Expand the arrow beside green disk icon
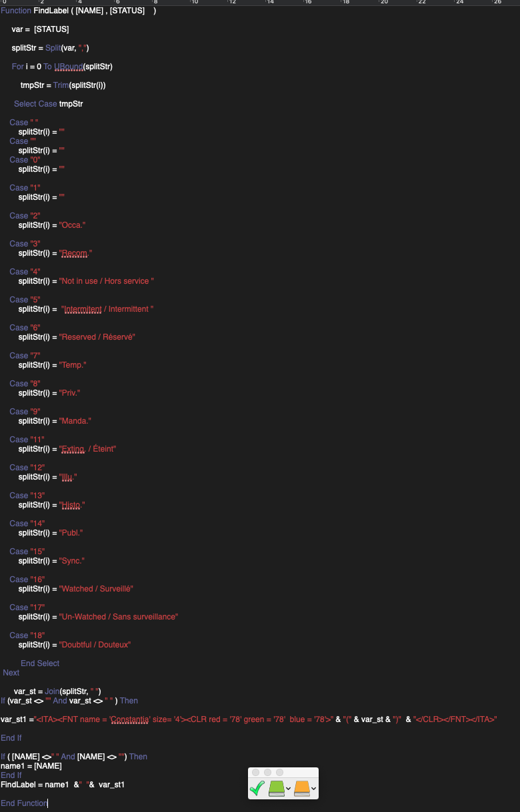Screen dimensions: 520x812 point(288,789)
